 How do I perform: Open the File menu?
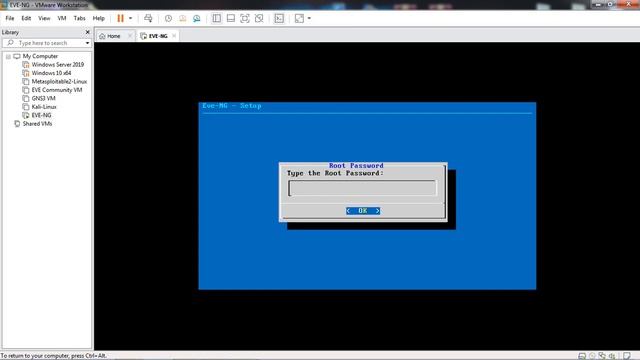(10, 18)
